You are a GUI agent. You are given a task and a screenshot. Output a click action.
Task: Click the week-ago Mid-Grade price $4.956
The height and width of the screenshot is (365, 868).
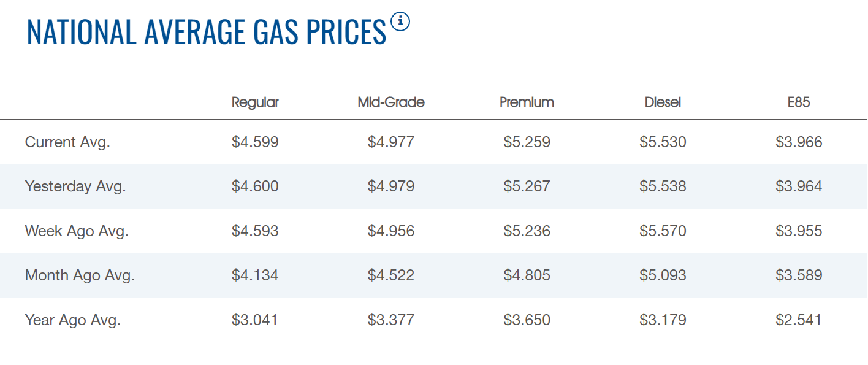point(391,231)
